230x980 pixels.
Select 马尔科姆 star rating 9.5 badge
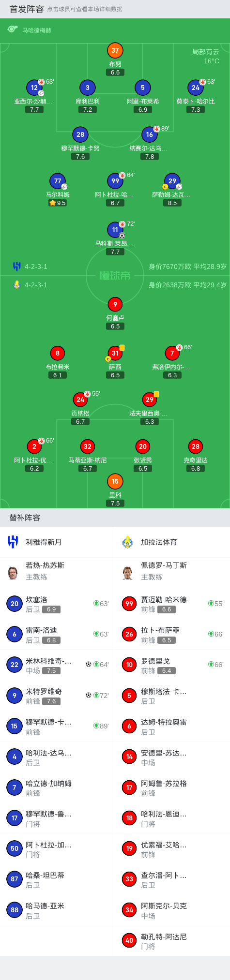pyautogui.click(x=58, y=203)
